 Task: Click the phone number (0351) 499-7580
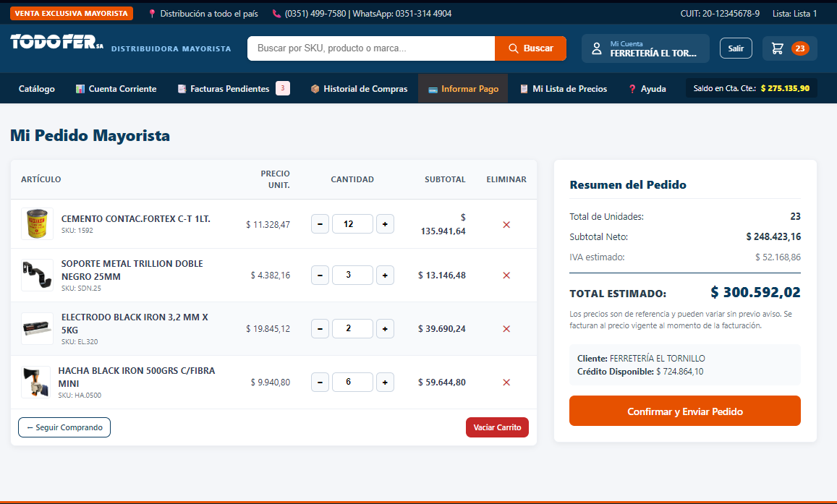tap(315, 14)
